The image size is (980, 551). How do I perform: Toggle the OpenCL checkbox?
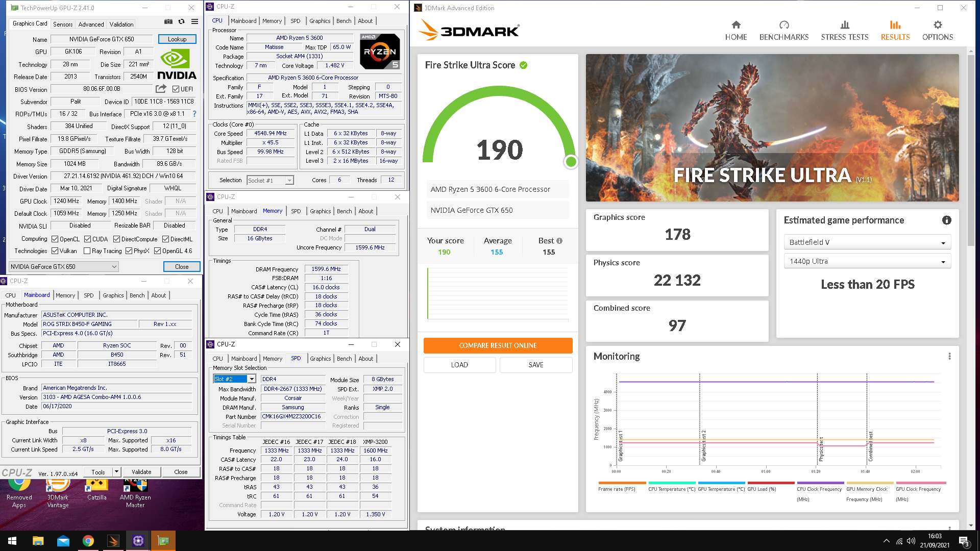click(55, 239)
